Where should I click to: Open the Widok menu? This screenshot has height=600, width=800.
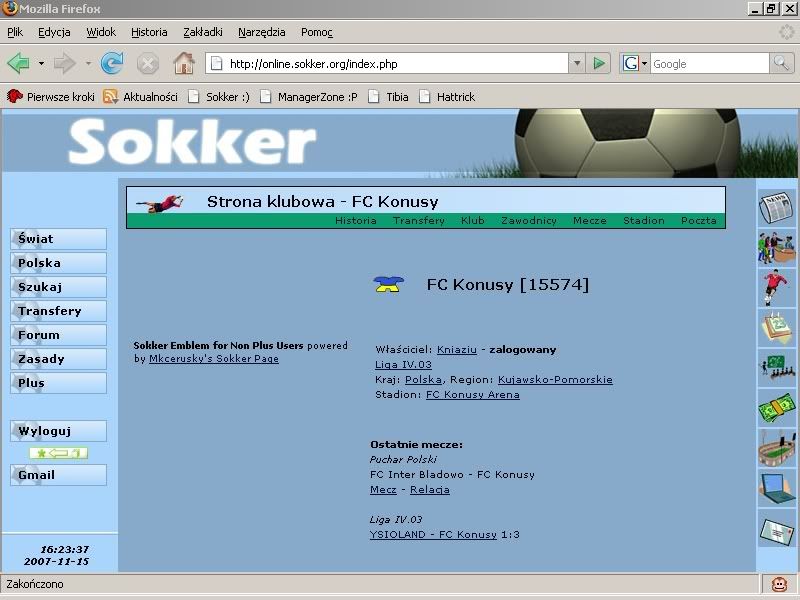pyautogui.click(x=101, y=32)
